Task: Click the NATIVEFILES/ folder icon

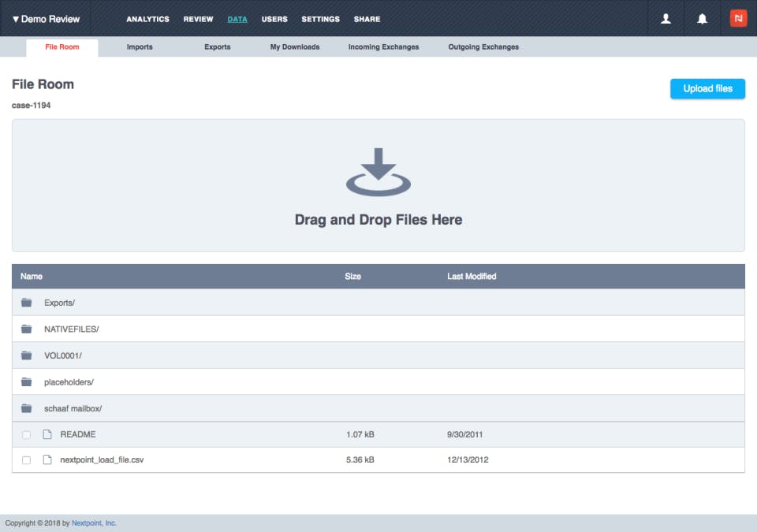Action: click(x=25, y=329)
